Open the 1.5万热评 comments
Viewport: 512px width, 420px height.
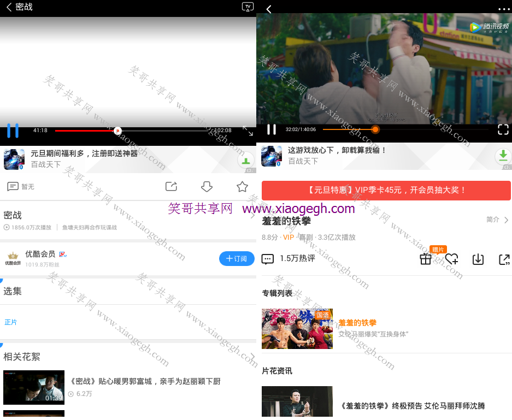pos(289,259)
